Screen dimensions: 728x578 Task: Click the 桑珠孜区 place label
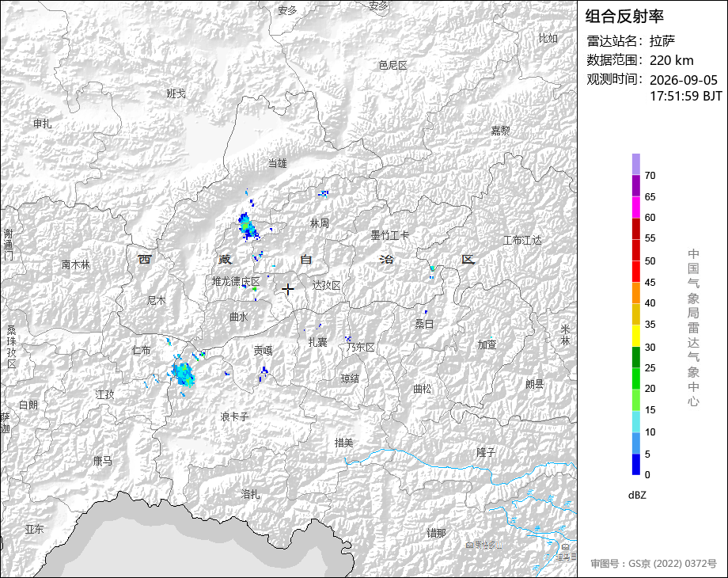[12, 347]
